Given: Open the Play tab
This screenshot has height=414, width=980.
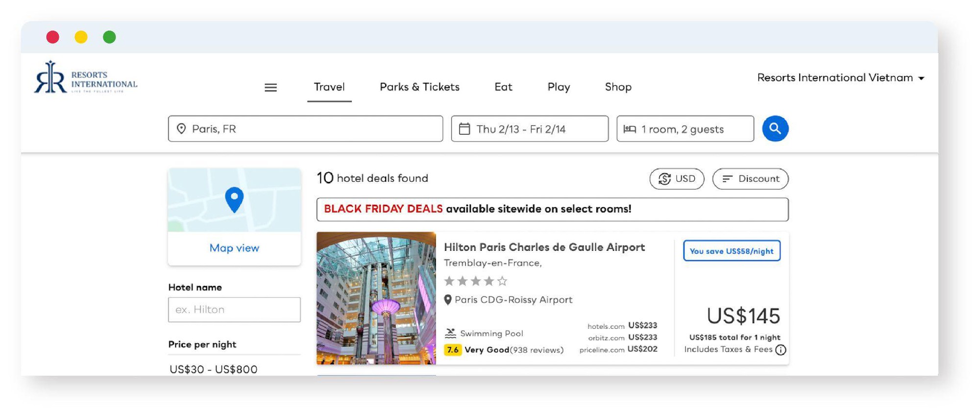Looking at the screenshot, I should click(x=559, y=87).
